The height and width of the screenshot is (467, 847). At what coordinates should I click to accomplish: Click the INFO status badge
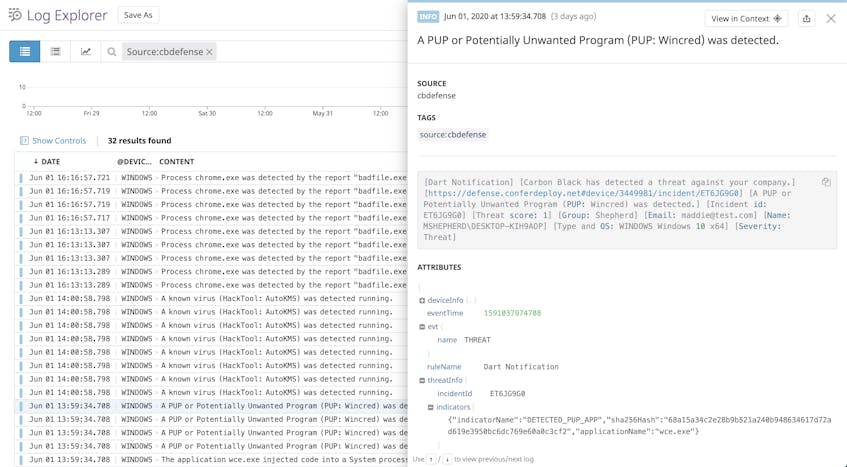point(428,17)
